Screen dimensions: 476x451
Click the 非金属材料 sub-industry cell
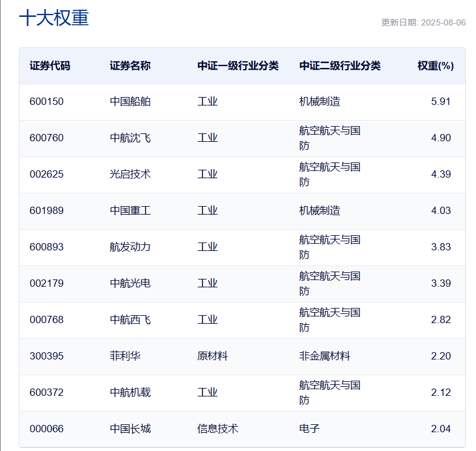coord(324,356)
